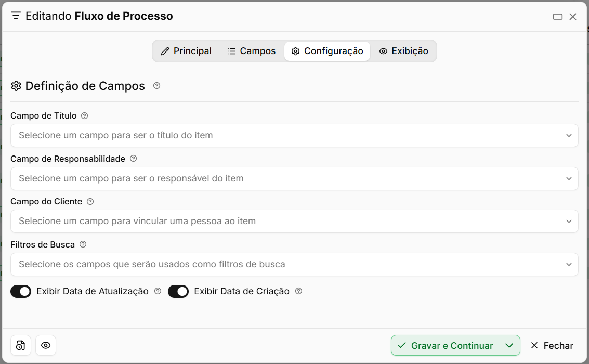Image resolution: width=589 pixels, height=364 pixels.
Task: Toggle Exibir Data de Criação switch
Action: pyautogui.click(x=178, y=291)
